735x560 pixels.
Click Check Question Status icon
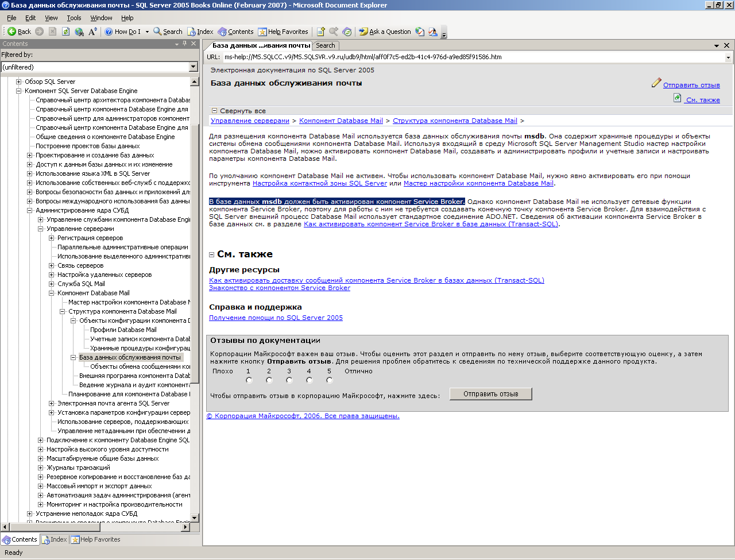pyautogui.click(x=420, y=32)
